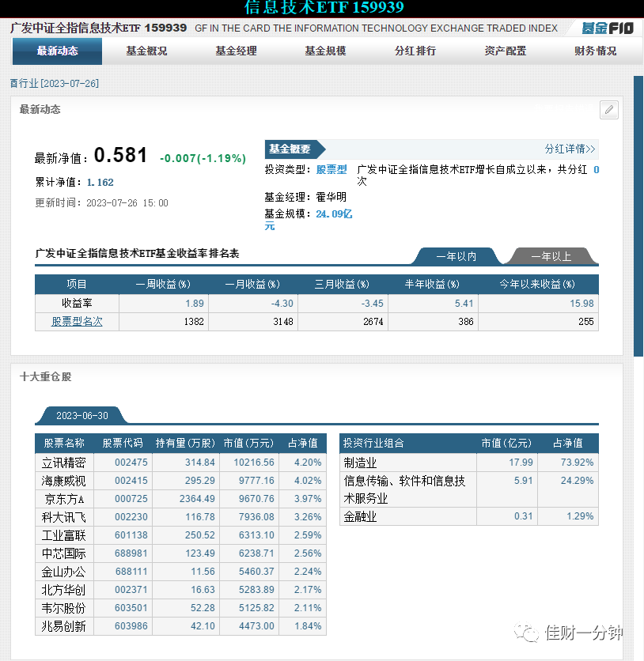Click stock code 603501
This screenshot has height=661, width=644.
pyautogui.click(x=131, y=608)
